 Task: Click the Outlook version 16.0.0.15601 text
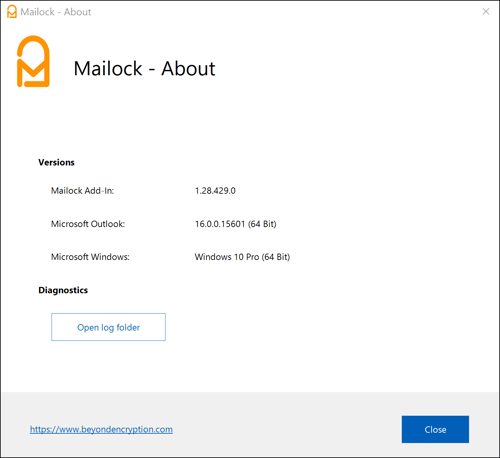pyautogui.click(x=220, y=224)
